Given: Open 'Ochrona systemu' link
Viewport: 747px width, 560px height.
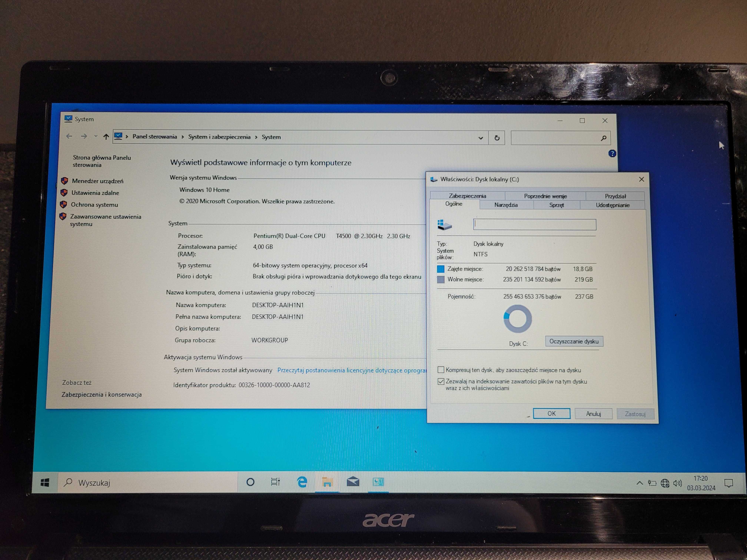Looking at the screenshot, I should (x=94, y=205).
